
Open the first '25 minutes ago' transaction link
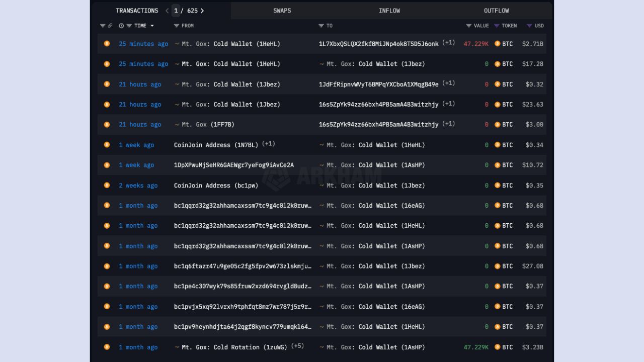tap(143, 44)
